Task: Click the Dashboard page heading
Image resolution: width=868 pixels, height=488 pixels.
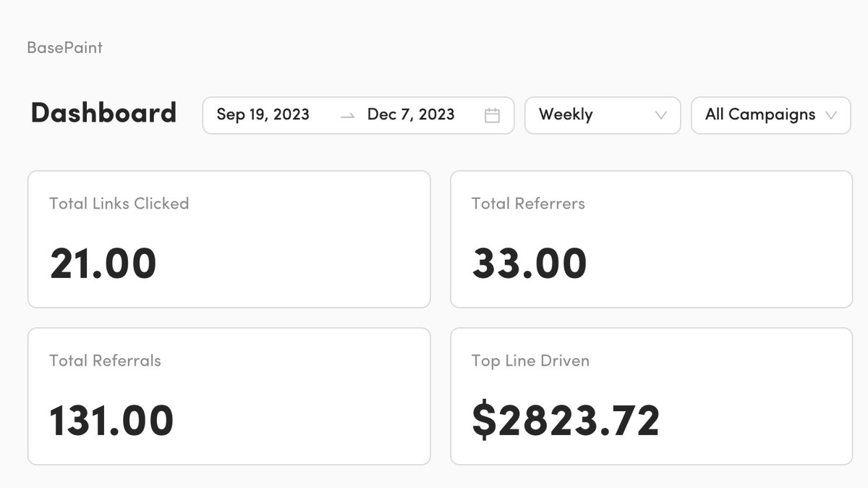Action: 103,113
